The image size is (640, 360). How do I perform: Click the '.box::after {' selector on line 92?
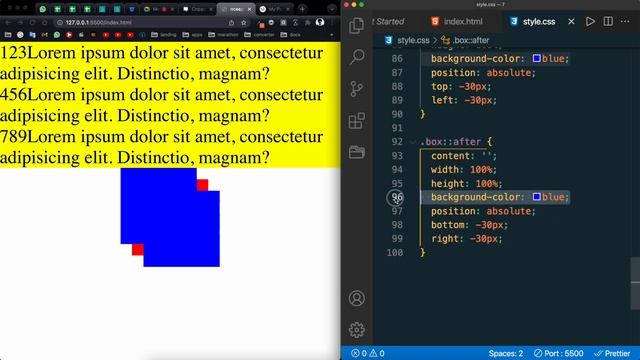tap(456, 142)
